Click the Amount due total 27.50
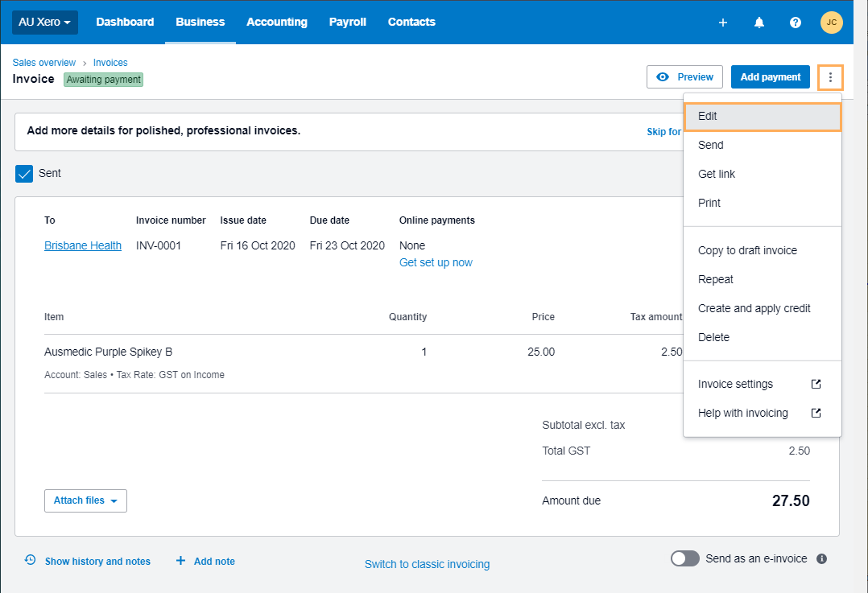 791,501
